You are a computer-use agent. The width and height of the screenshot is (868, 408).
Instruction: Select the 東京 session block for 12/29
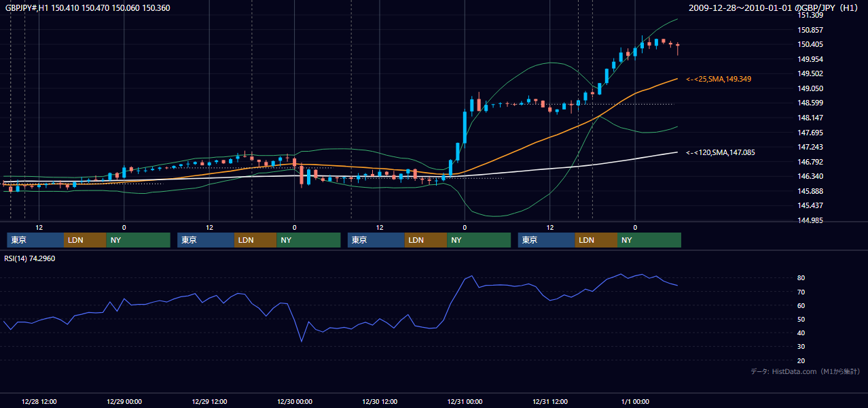(206, 240)
